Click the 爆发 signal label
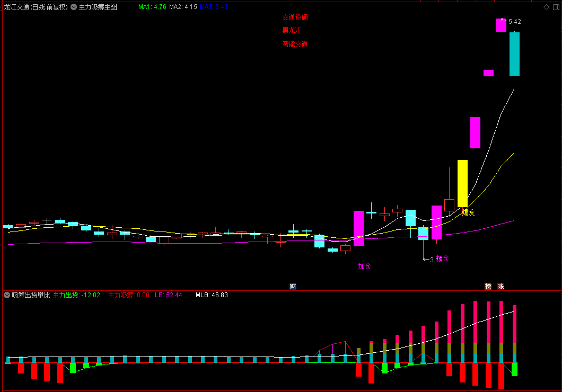This screenshot has width=562, height=392. pos(469,212)
